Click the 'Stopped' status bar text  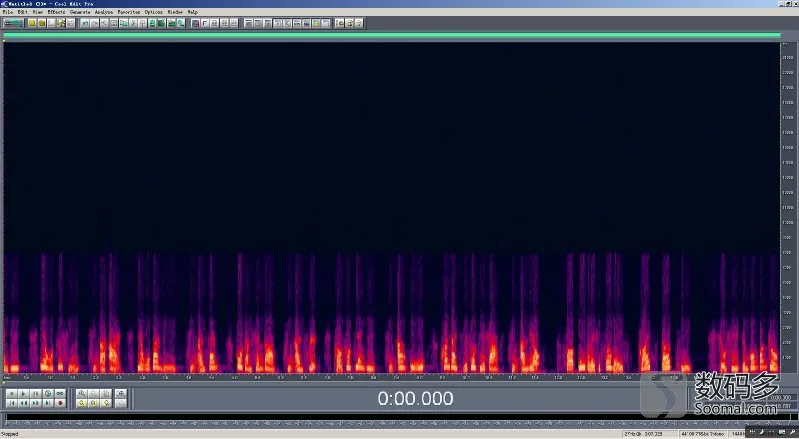click(x=10, y=434)
